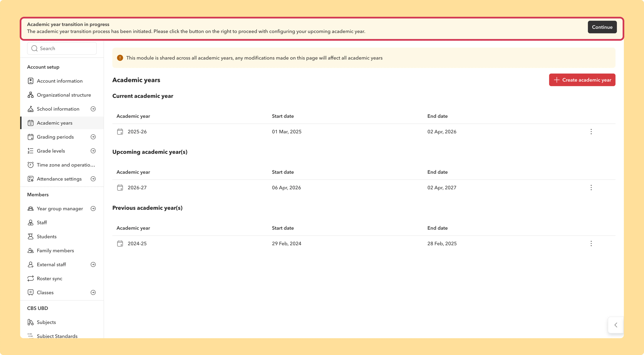Expand Attendance settings submenu arrow

(x=93, y=179)
